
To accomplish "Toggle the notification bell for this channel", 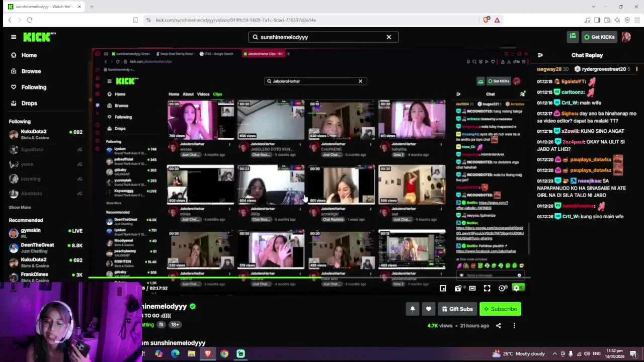I will (413, 309).
